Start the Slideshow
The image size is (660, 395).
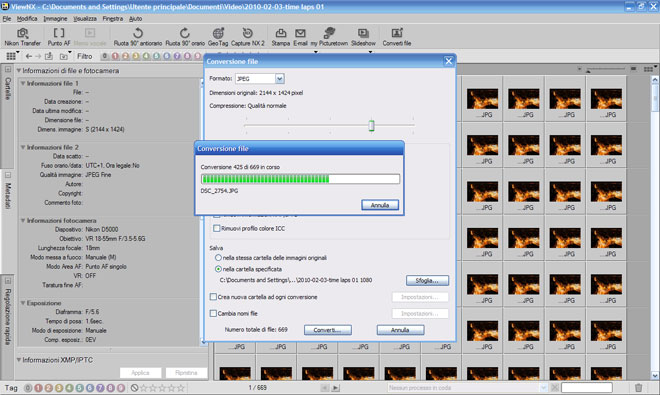(363, 37)
